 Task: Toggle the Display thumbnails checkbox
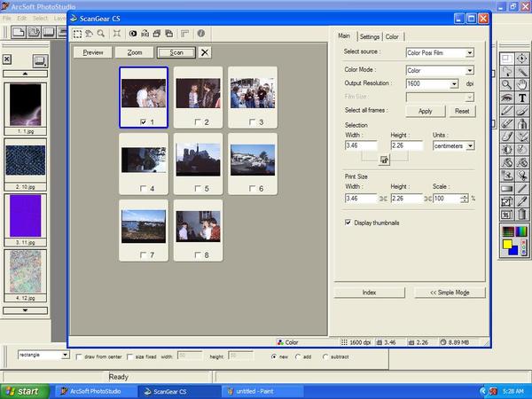coord(348,223)
